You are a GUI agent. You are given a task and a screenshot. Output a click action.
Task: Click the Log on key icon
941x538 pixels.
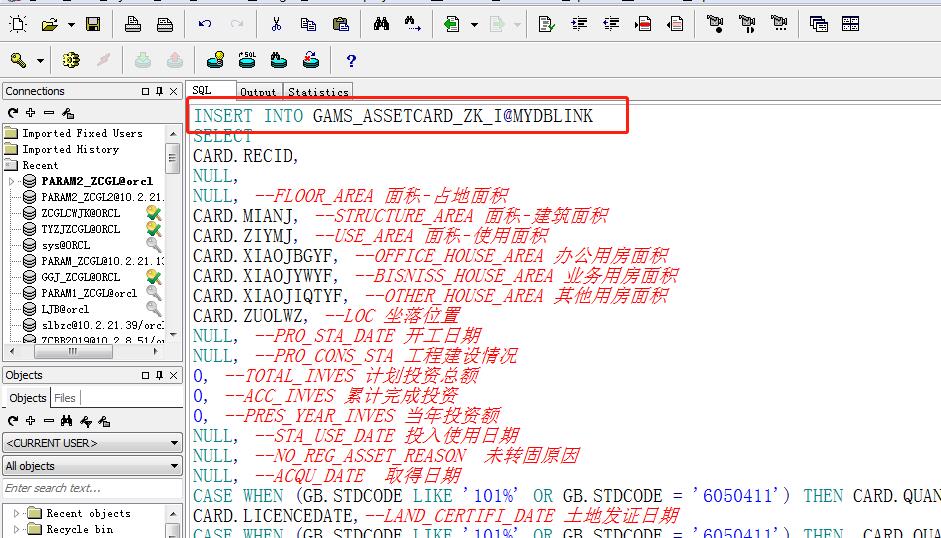(19, 61)
